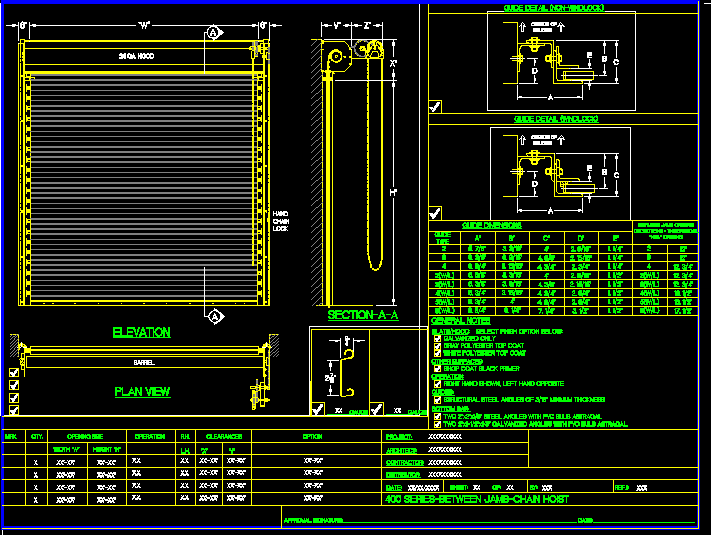Select the OPERATION schedule column header

tap(150, 437)
